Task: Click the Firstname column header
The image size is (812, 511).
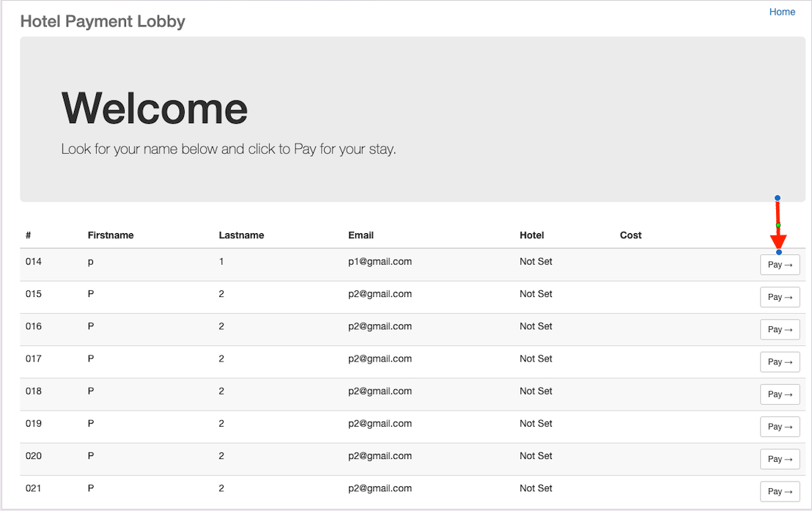Action: [x=111, y=235]
